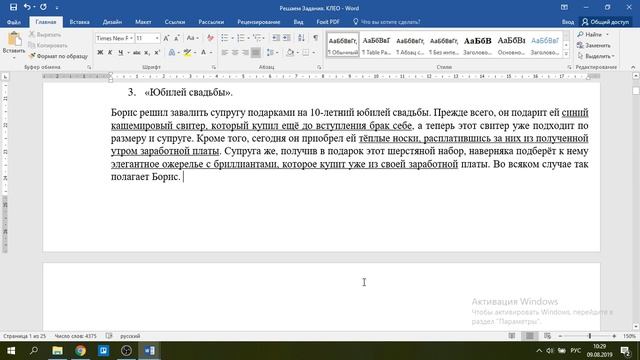Image resolution: width=640 pixels, height=360 pixels.
Task: Click the Paste (Вставить) clipboard icon
Action: click(x=14, y=40)
